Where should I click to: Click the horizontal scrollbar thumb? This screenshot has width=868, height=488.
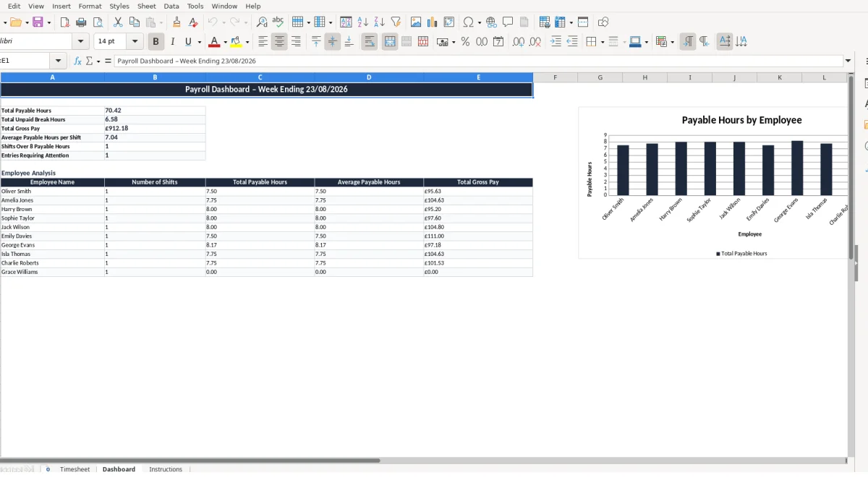pyautogui.click(x=190, y=460)
